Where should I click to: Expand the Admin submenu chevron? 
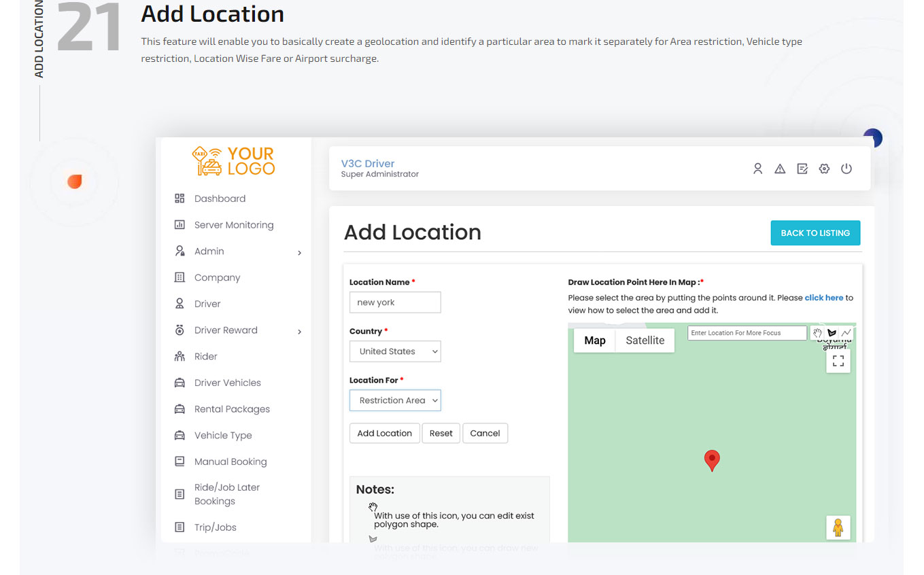[x=299, y=253]
